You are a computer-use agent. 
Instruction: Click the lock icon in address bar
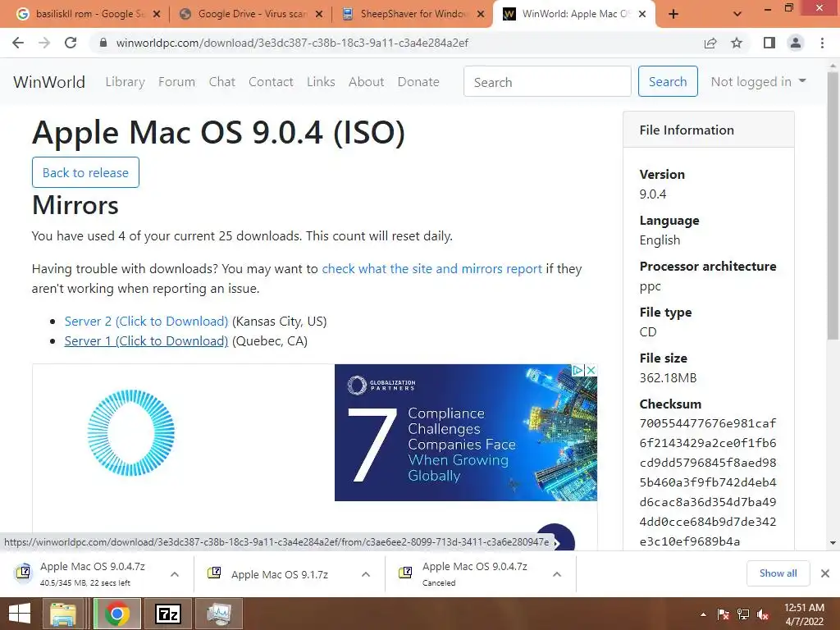pos(103,43)
